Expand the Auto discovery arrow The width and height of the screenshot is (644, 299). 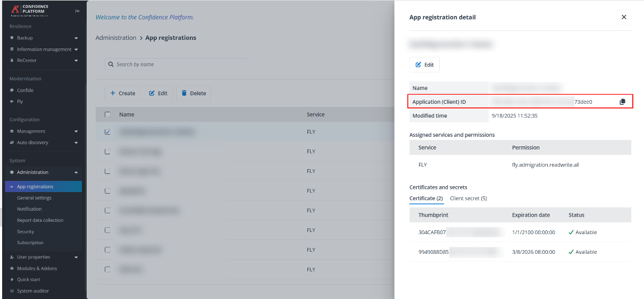[76, 143]
